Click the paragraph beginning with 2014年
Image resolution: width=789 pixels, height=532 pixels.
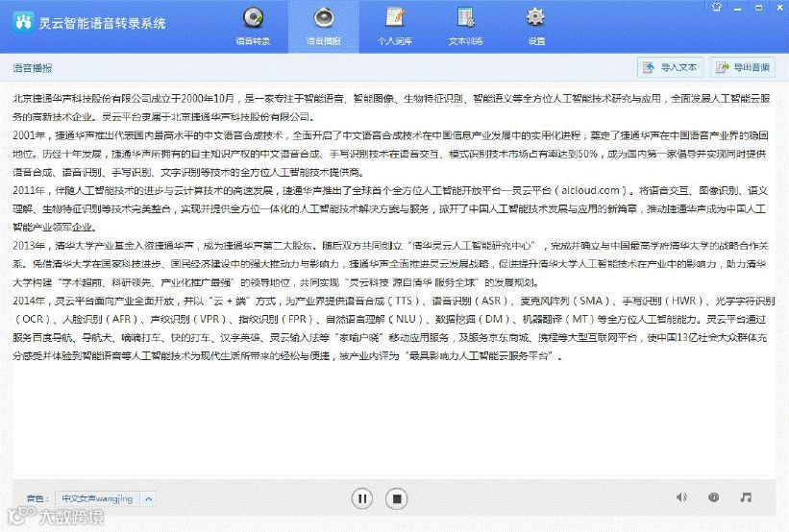392,328
